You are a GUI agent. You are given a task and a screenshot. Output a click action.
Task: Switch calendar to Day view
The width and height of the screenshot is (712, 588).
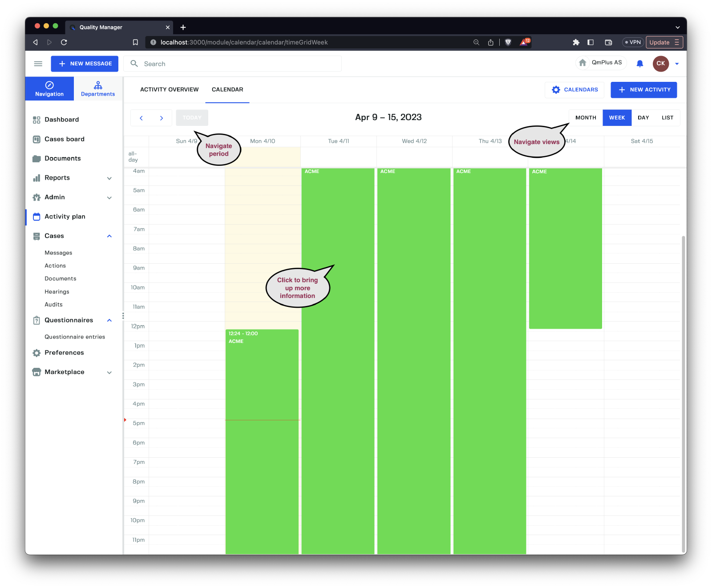coord(643,118)
